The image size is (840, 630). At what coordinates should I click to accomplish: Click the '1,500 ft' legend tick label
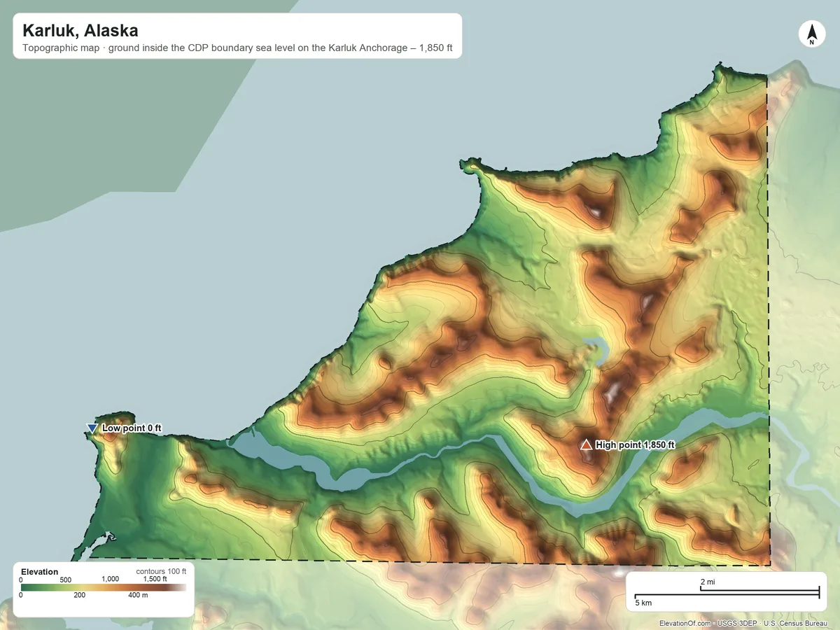155,579
